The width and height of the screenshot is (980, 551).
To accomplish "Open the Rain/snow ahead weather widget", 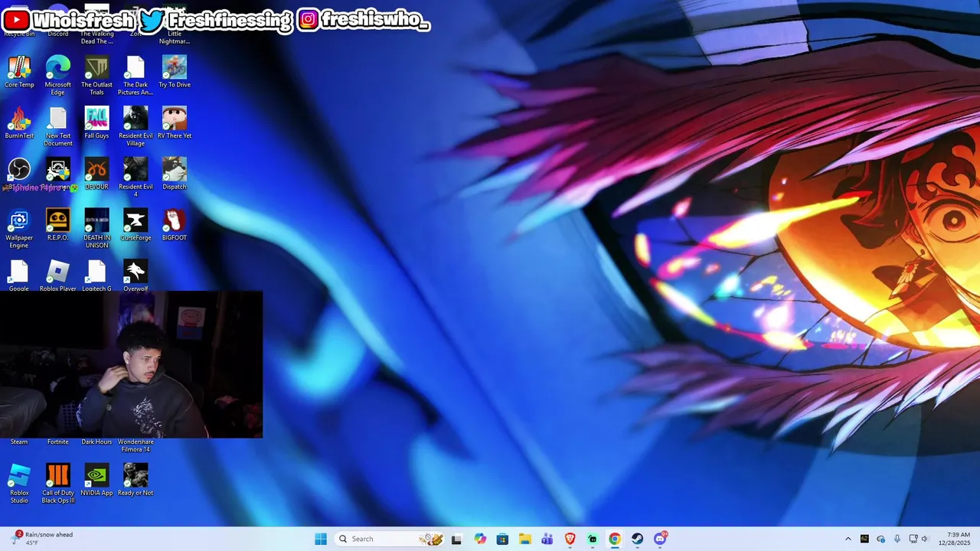I will [x=43, y=539].
